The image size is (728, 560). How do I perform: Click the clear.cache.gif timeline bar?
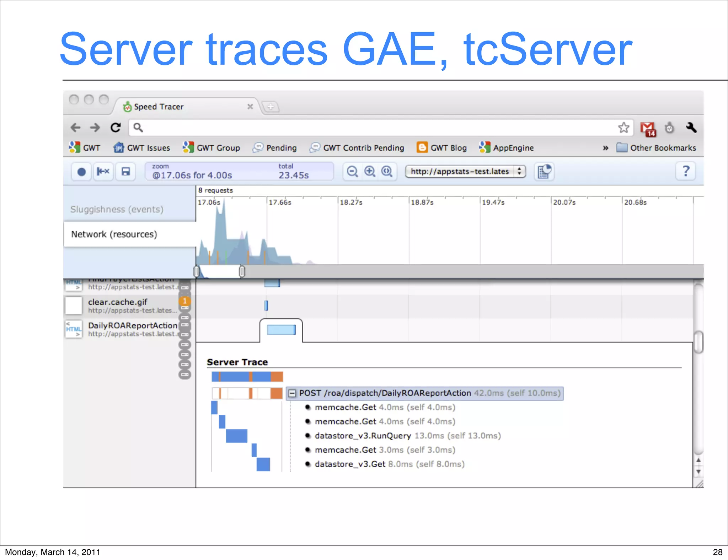click(266, 306)
